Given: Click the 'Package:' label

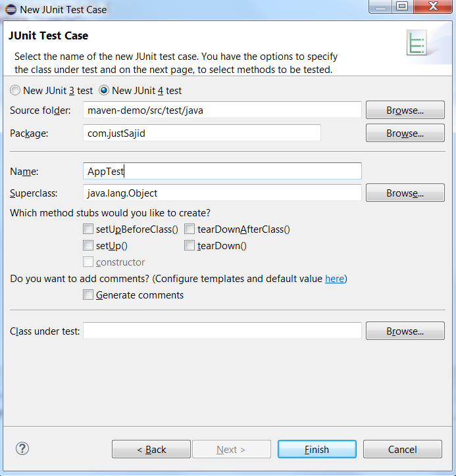Looking at the screenshot, I should coord(29,133).
